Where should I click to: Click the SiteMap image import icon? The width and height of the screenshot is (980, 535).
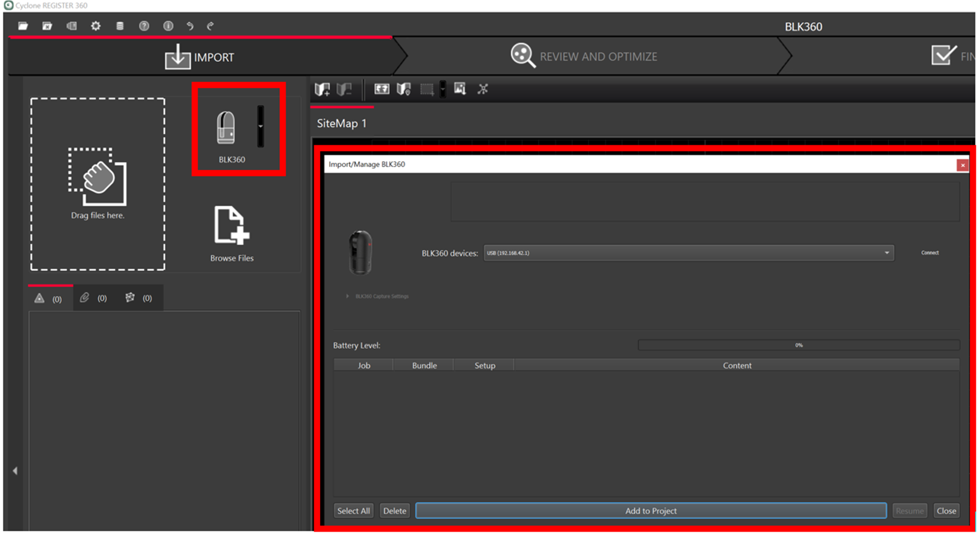tap(460, 89)
